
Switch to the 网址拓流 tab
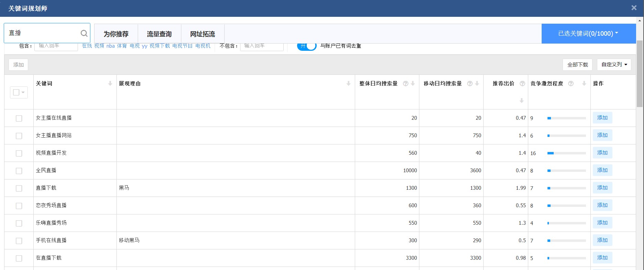tap(203, 34)
